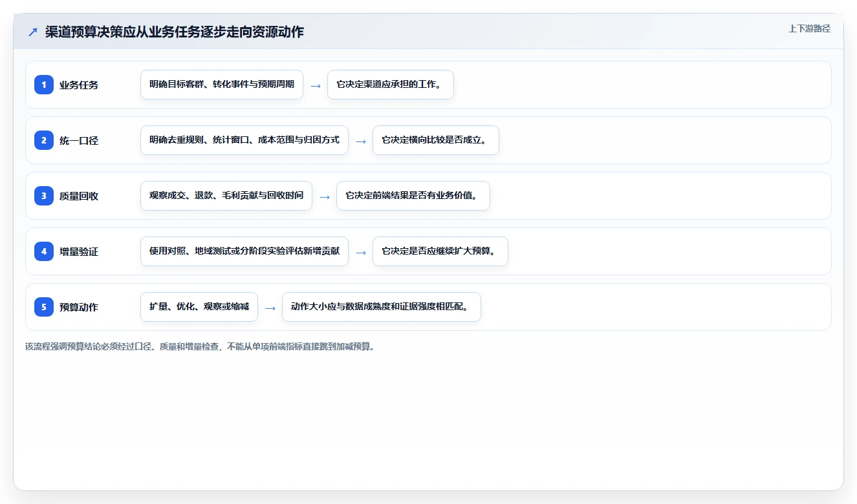857x504 pixels.
Task: Click the 业务任务 step label
Action: pyautogui.click(x=79, y=85)
